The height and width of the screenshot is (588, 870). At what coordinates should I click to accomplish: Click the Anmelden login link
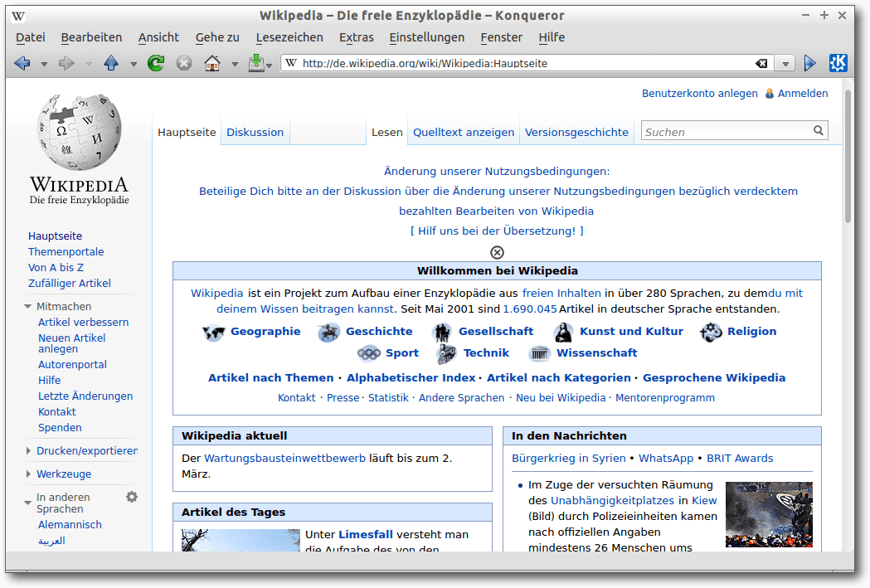pyautogui.click(x=803, y=93)
